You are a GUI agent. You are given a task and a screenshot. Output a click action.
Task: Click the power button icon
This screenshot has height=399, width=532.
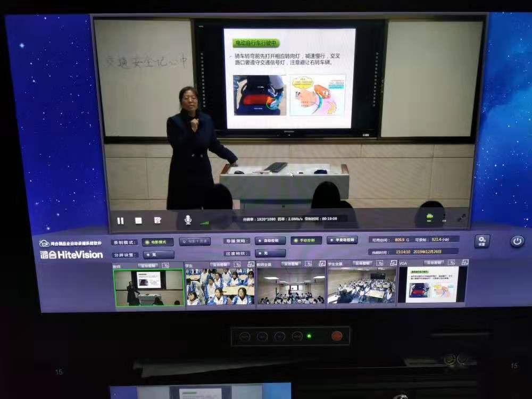[x=517, y=241]
